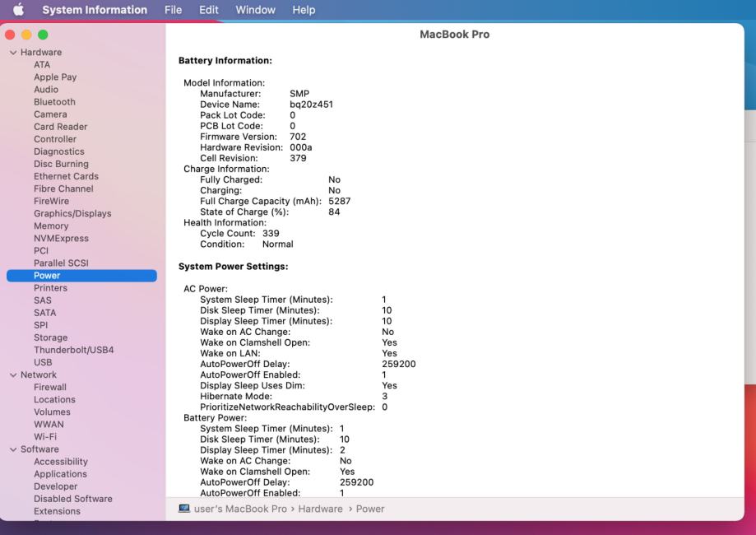Image resolution: width=756 pixels, height=535 pixels.
Task: Select Parallel SCSI in sidebar
Action: [x=61, y=263]
